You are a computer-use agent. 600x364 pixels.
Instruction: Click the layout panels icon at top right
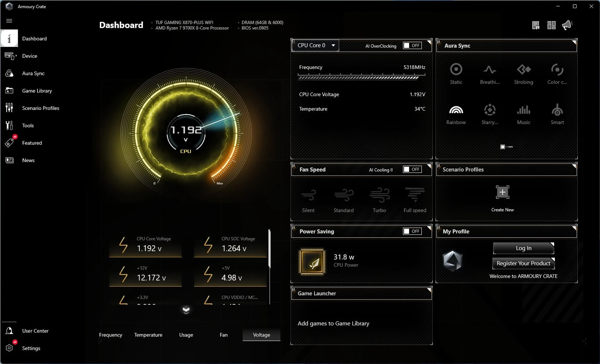pos(552,25)
